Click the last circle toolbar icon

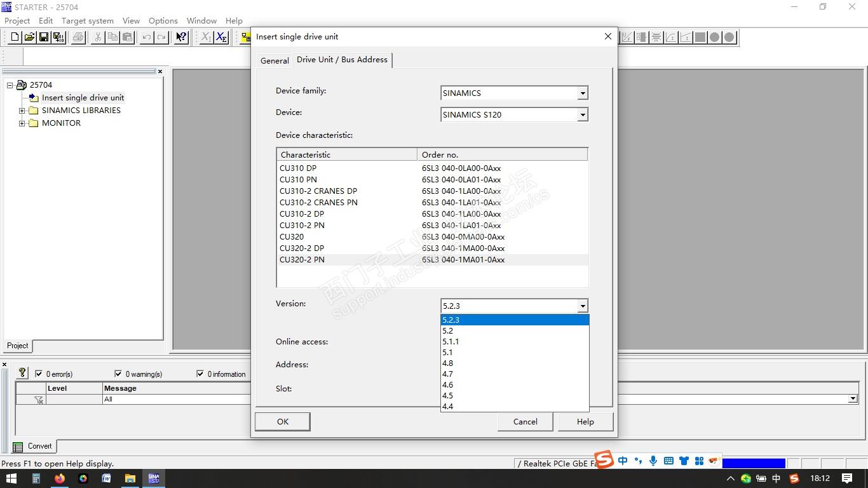click(729, 37)
